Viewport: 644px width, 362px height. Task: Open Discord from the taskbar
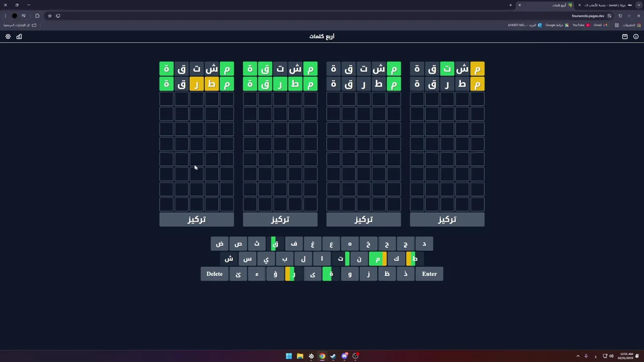tap(344, 356)
